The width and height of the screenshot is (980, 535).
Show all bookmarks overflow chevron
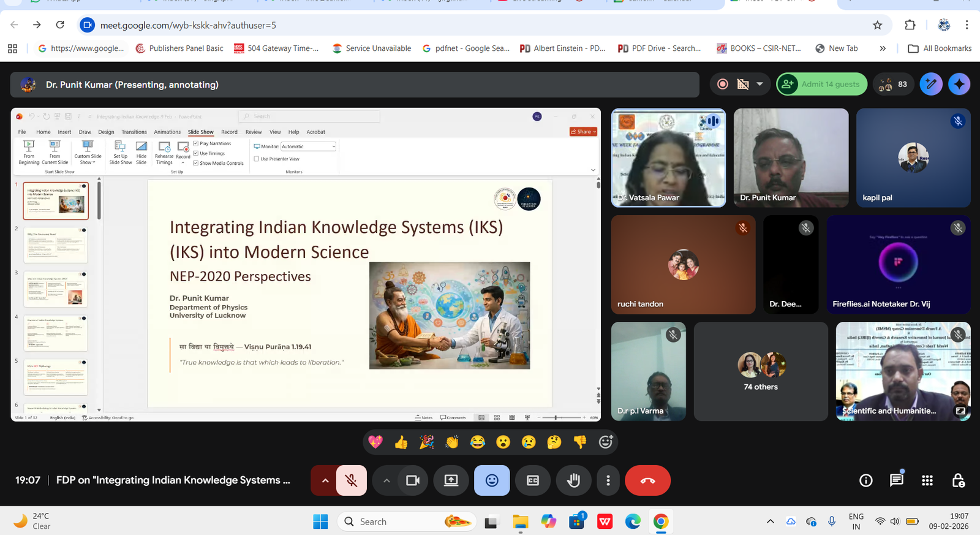click(883, 48)
